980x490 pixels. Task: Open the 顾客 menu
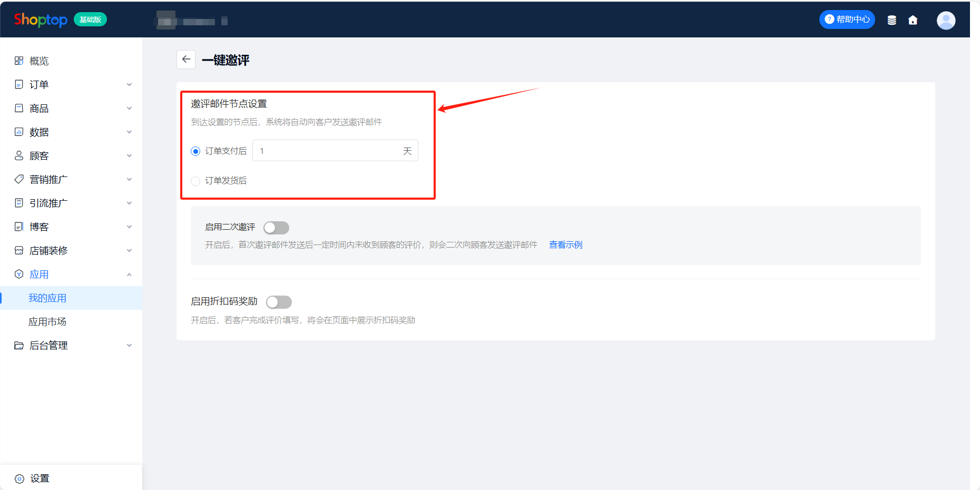[x=71, y=155]
